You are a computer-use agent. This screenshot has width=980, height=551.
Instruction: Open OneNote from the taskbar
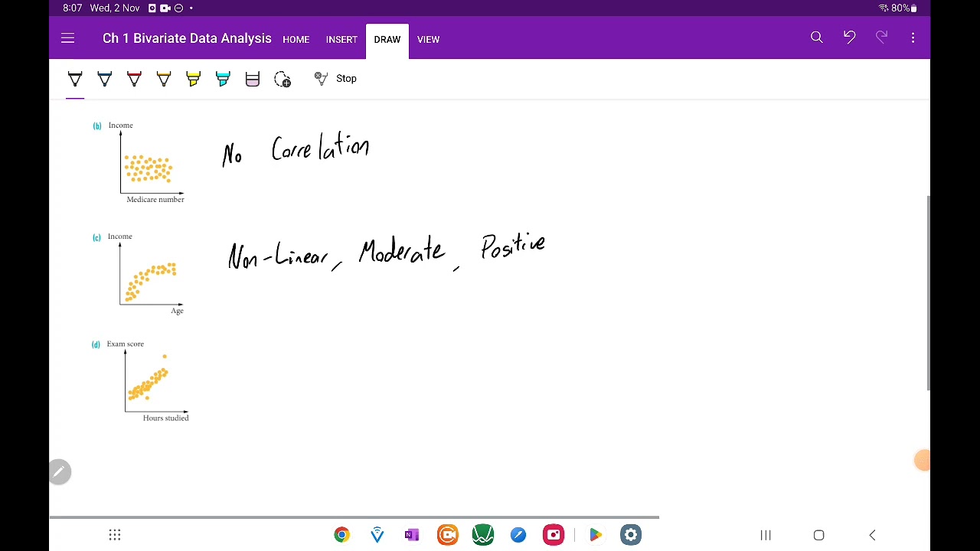point(412,535)
